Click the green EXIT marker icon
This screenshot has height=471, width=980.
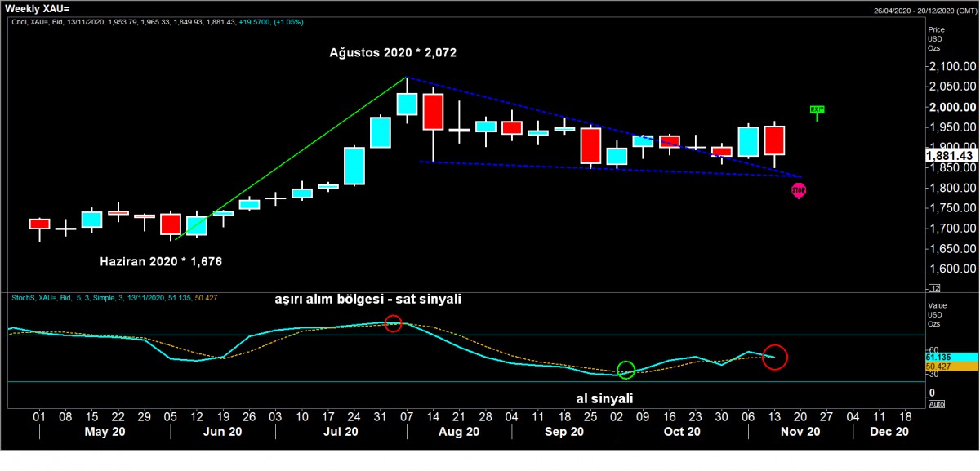pos(816,109)
